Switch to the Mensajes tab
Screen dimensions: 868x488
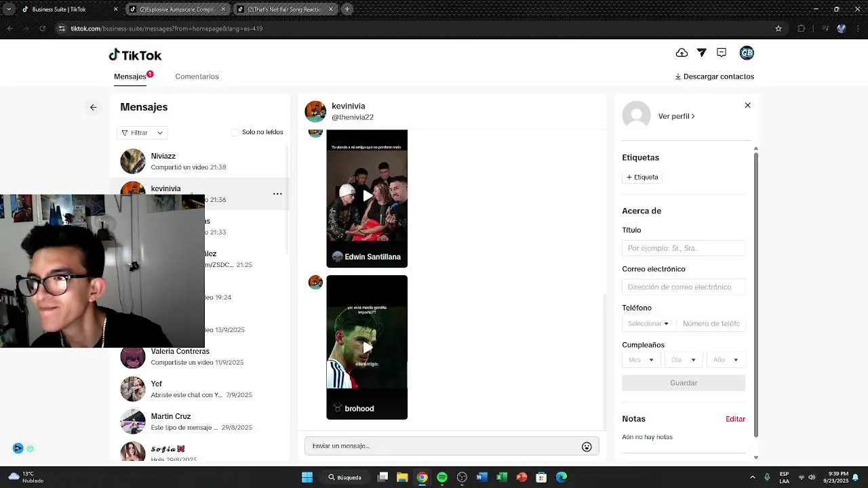click(130, 77)
